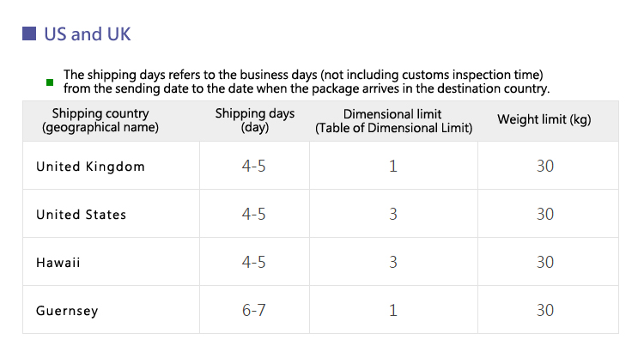Click the 6-7 shipping days value
This screenshot has width=644, height=358.
254,310
